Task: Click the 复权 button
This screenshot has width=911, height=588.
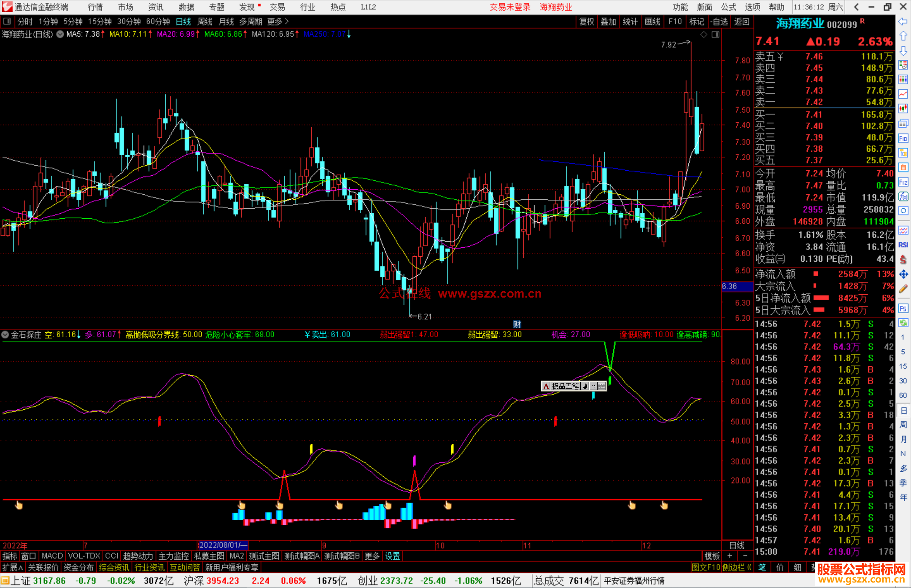Action: [x=586, y=21]
